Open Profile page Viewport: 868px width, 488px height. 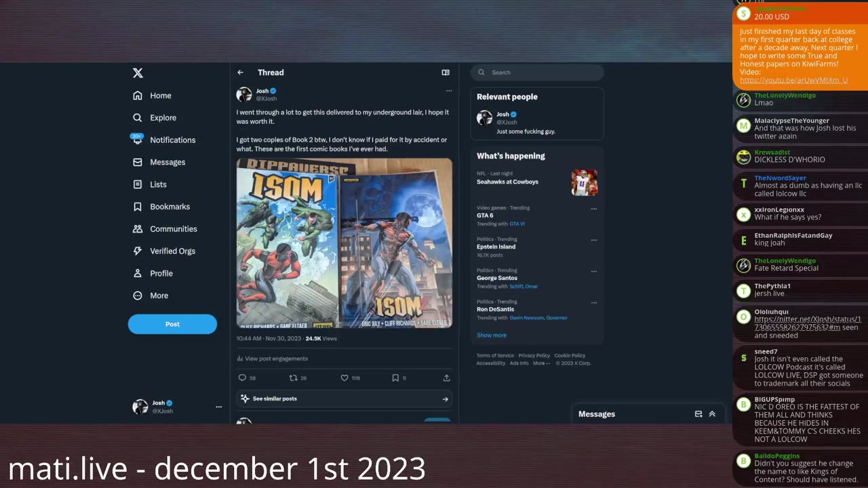tap(153, 273)
